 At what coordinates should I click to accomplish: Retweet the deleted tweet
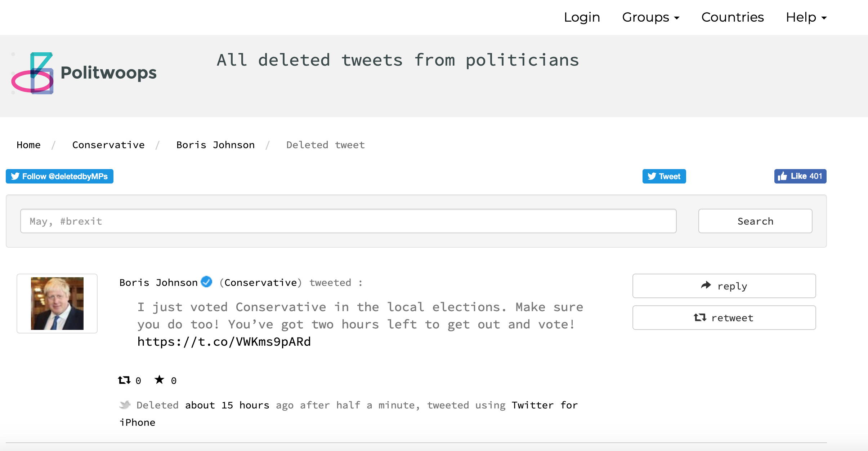pyautogui.click(x=724, y=318)
